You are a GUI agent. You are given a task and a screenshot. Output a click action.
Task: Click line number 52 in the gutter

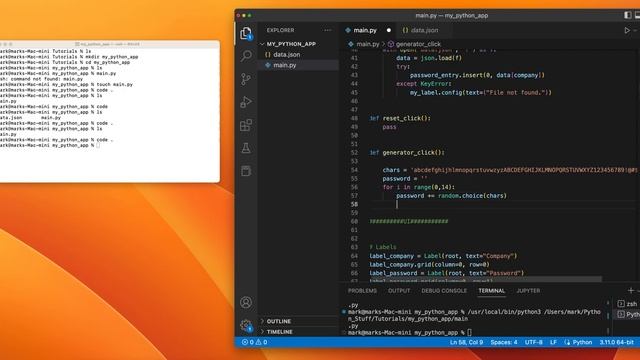(x=354, y=153)
